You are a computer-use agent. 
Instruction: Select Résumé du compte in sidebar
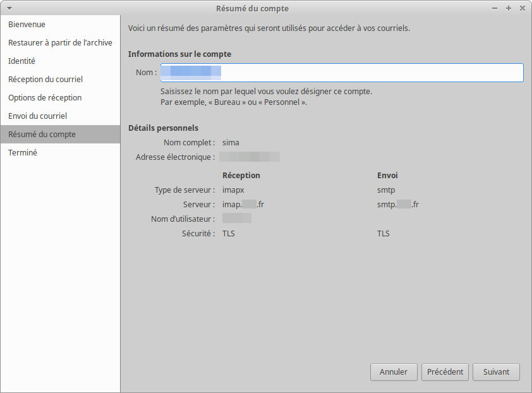click(42, 135)
